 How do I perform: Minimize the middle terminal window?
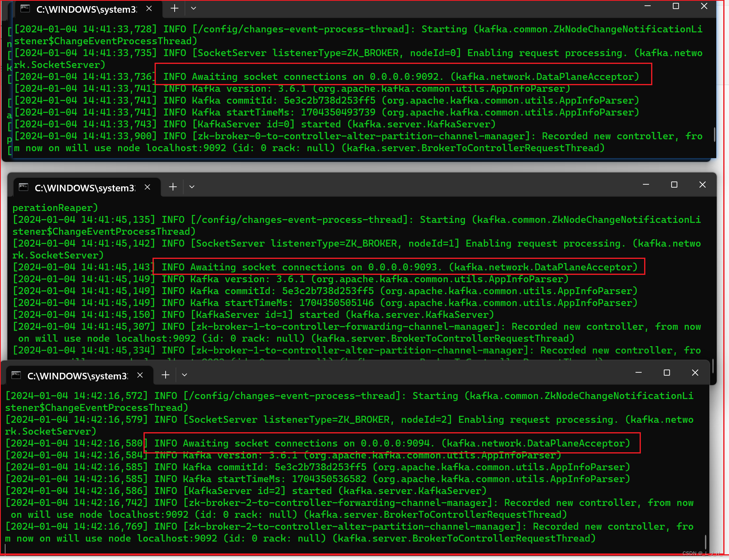[646, 185]
